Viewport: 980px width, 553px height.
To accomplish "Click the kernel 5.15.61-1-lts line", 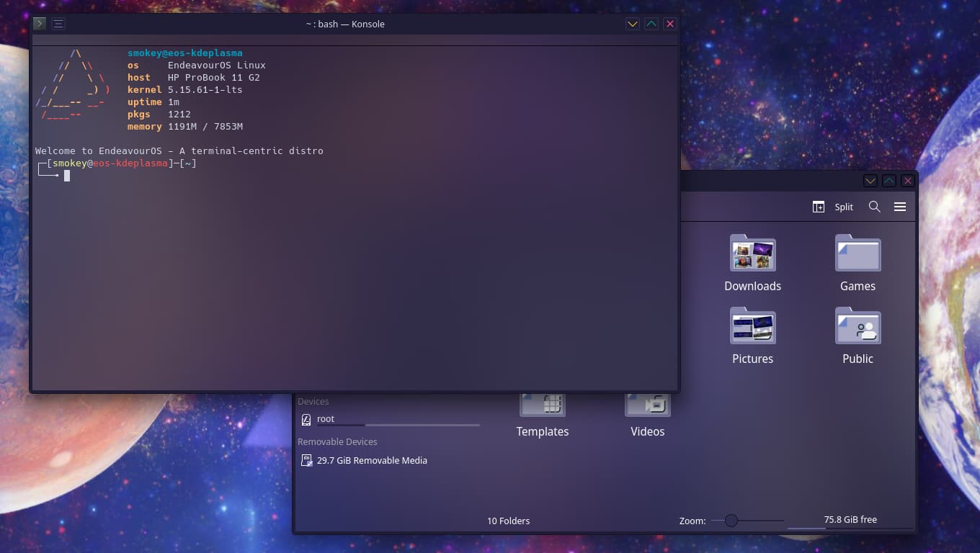I will click(x=185, y=90).
